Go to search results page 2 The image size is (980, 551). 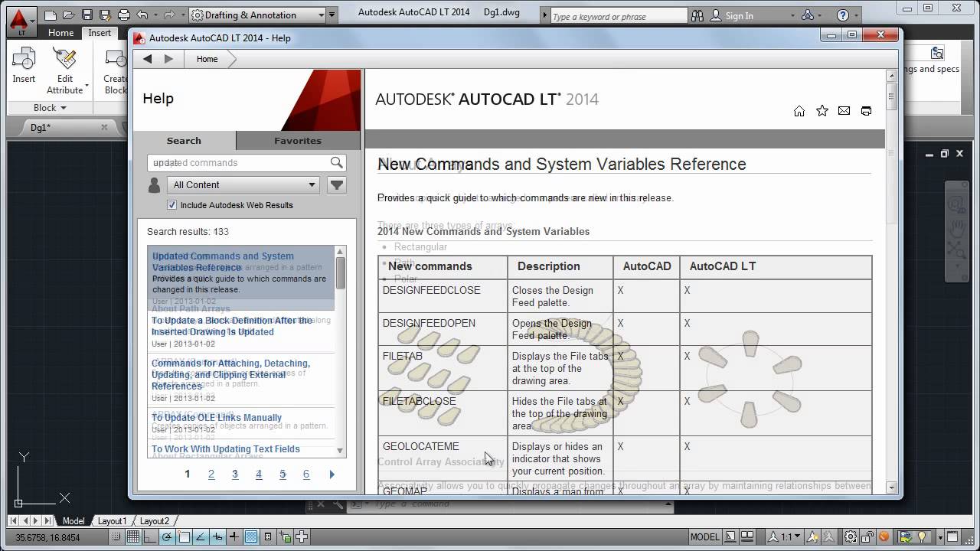click(x=211, y=474)
